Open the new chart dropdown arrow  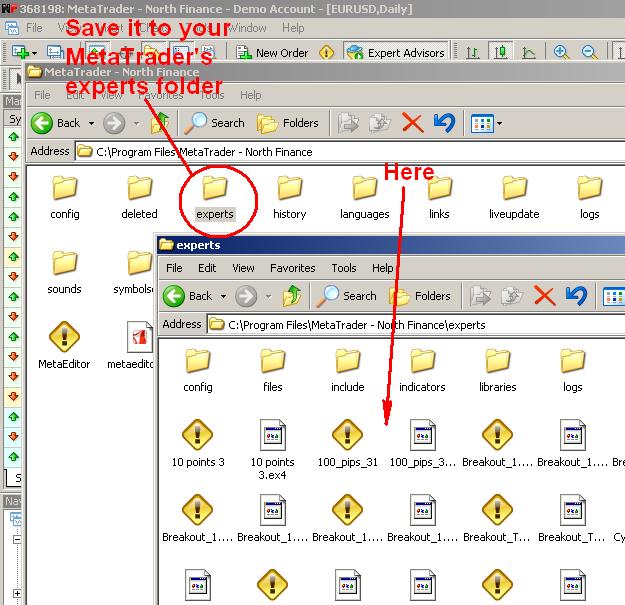point(35,53)
